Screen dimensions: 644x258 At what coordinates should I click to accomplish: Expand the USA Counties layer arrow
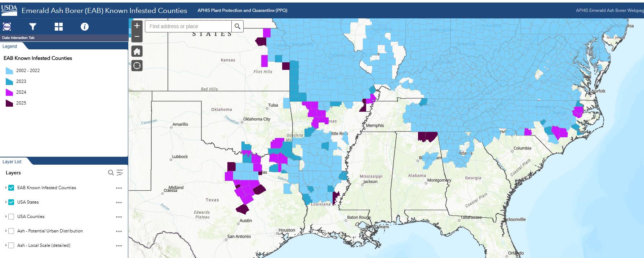[6, 217]
